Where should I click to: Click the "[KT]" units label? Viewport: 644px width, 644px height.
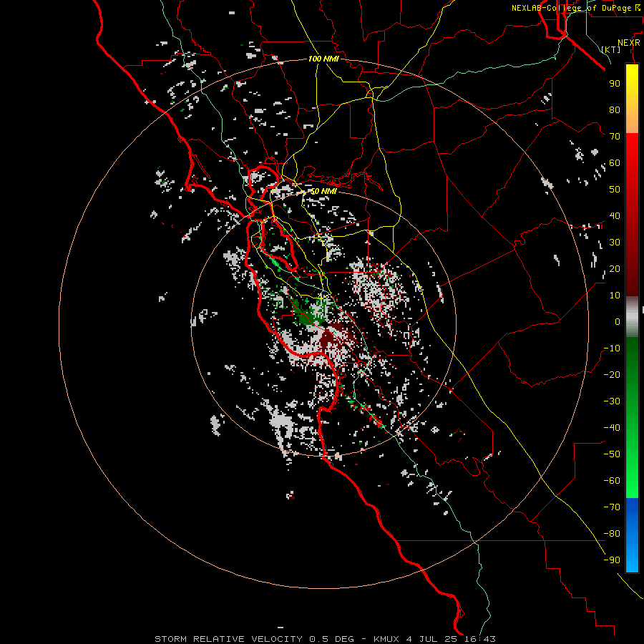611,49
